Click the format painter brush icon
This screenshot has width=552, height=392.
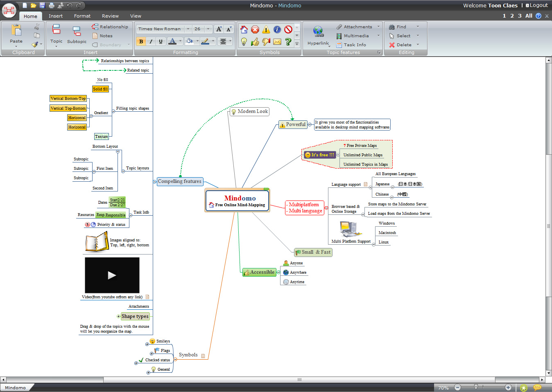click(x=35, y=44)
